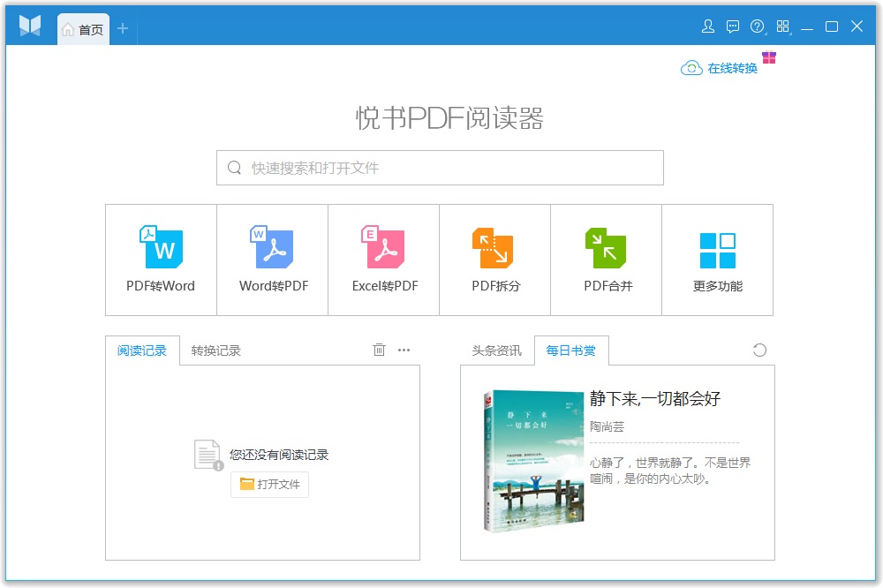Open a new tab with the plus icon
This screenshot has width=883, height=588.
123,27
